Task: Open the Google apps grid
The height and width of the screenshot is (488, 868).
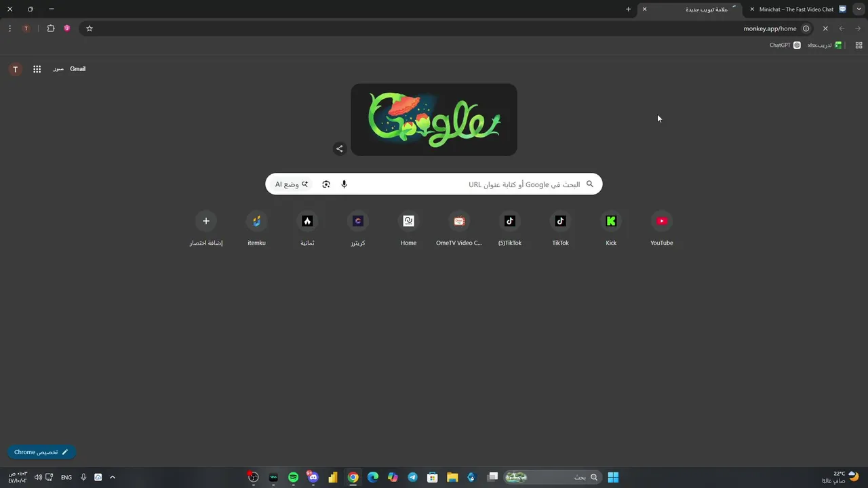Action: pyautogui.click(x=37, y=69)
